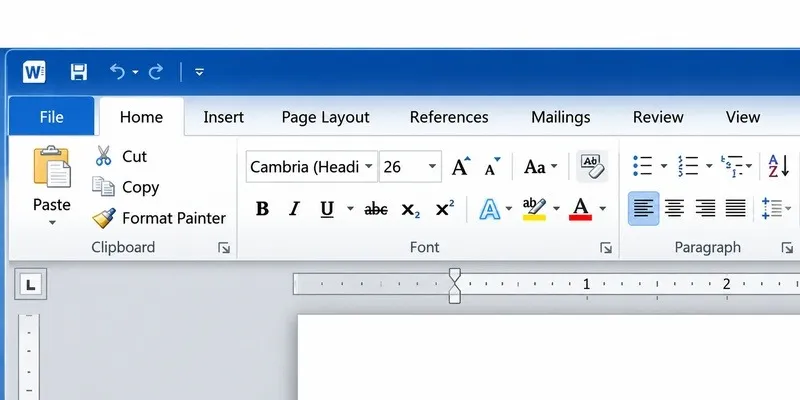Toggle bold formatting
This screenshot has height=400, width=800.
click(262, 209)
